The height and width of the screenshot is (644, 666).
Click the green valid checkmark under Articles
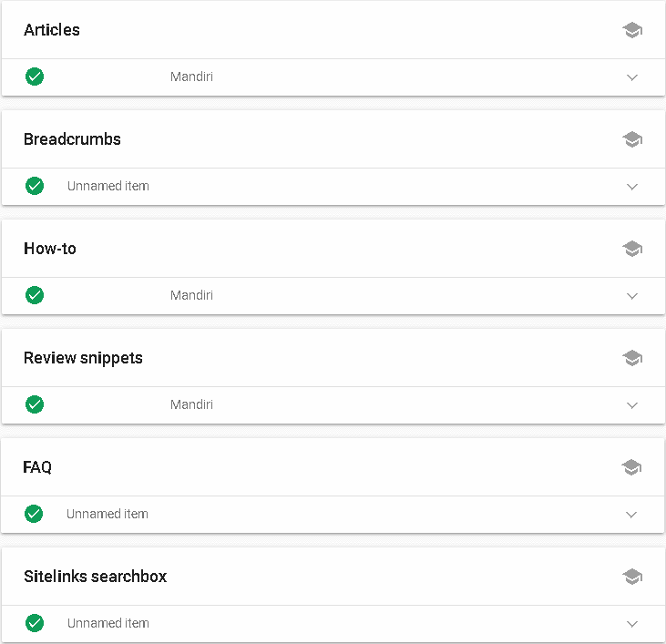(35, 77)
